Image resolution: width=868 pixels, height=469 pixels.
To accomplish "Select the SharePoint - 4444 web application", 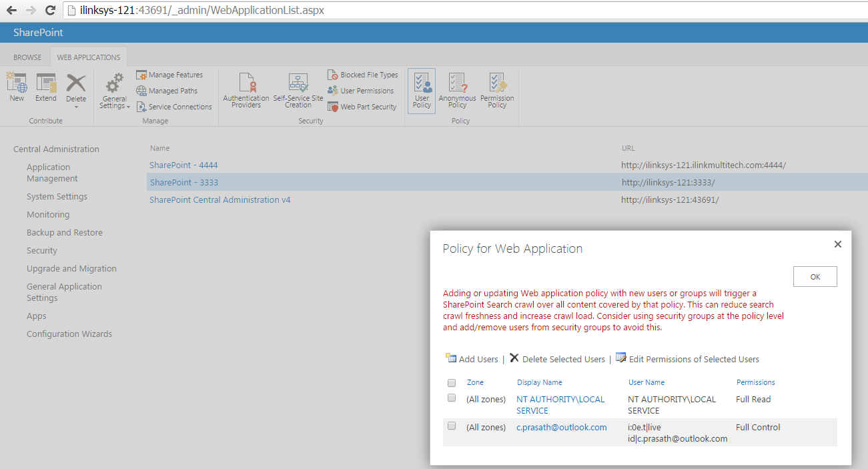I will pos(183,165).
